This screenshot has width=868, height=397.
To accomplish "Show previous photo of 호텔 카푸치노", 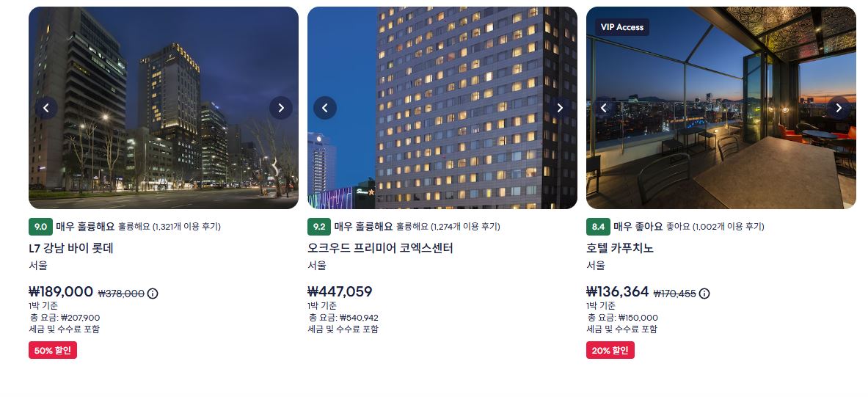I will tap(604, 108).
